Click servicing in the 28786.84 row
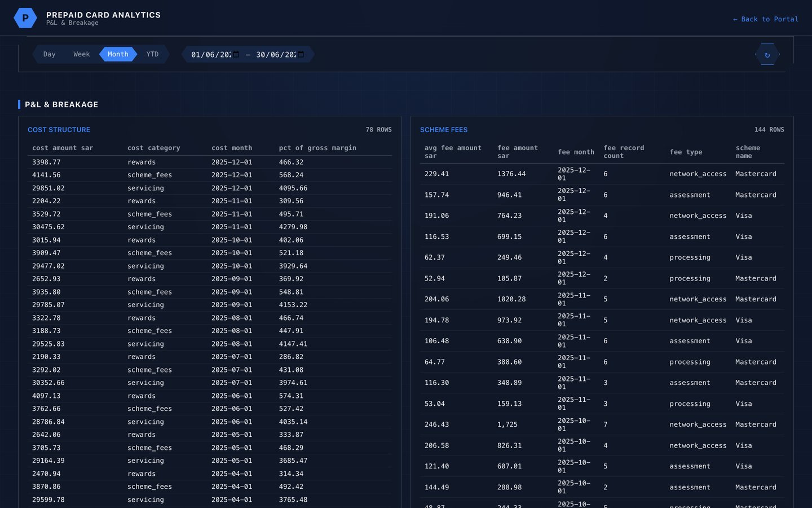This screenshot has height=508, width=812. pos(145,422)
